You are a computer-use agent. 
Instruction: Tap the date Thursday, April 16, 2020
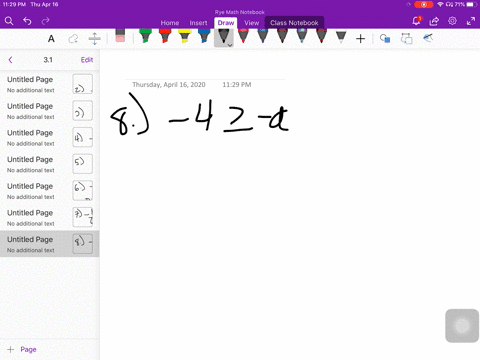169,85
